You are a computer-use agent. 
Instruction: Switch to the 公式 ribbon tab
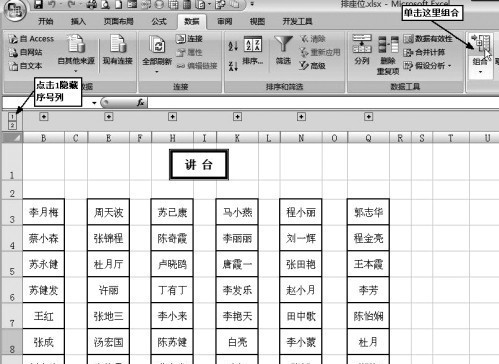[x=159, y=22]
